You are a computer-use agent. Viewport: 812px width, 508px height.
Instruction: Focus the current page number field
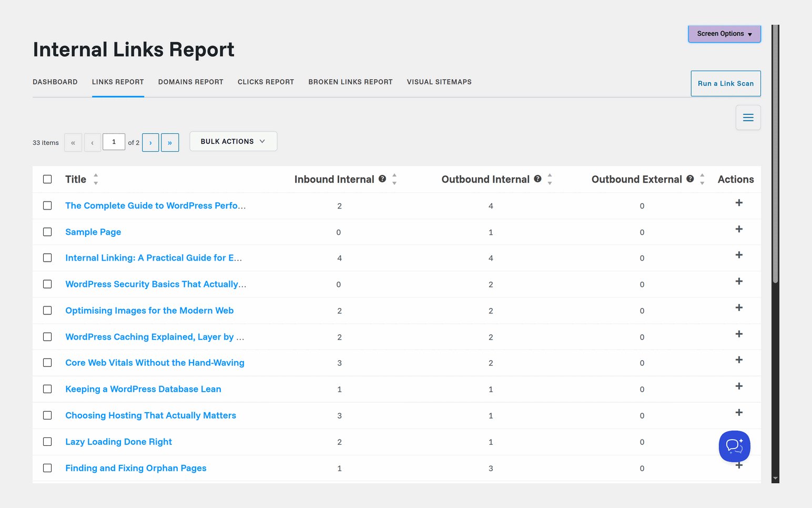pyautogui.click(x=114, y=142)
